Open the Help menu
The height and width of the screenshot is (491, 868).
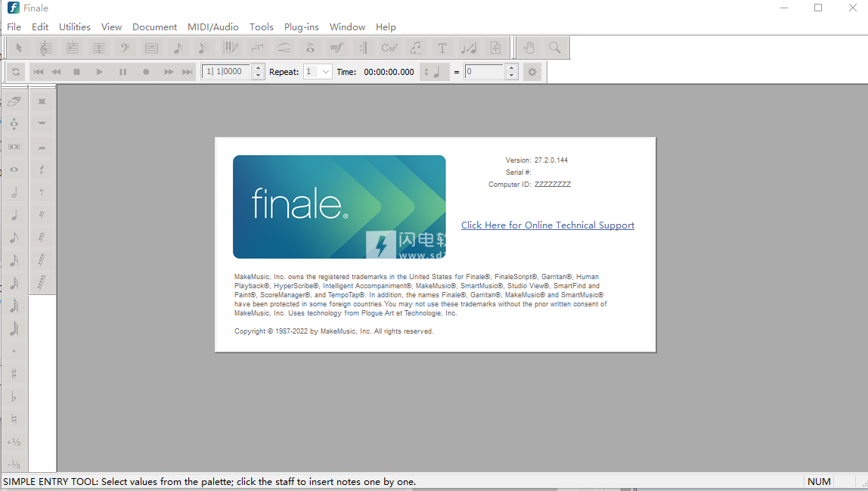tap(386, 26)
